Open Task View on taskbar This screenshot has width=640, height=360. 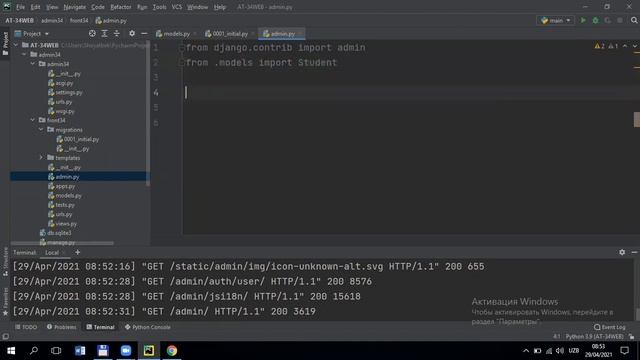[56, 351]
